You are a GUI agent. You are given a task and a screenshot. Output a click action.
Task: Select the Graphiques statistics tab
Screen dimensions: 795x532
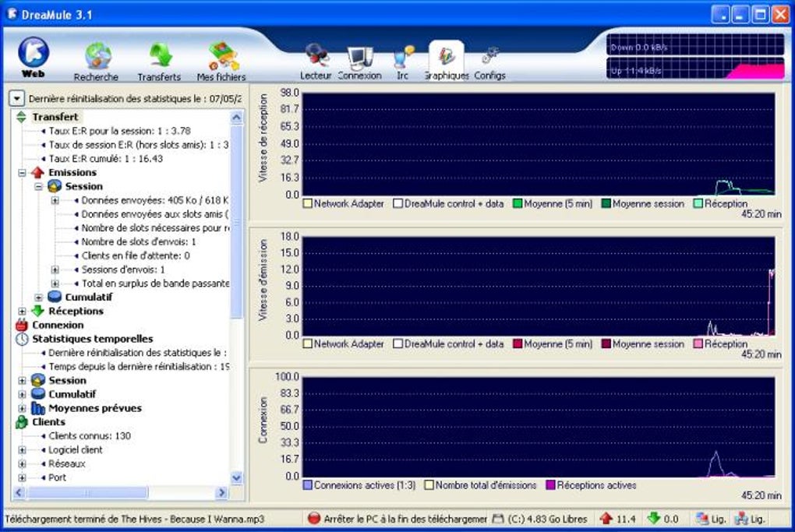pyautogui.click(x=446, y=61)
